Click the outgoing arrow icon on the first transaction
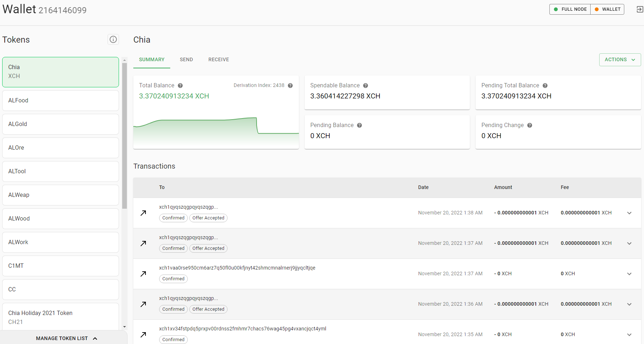 click(x=143, y=213)
